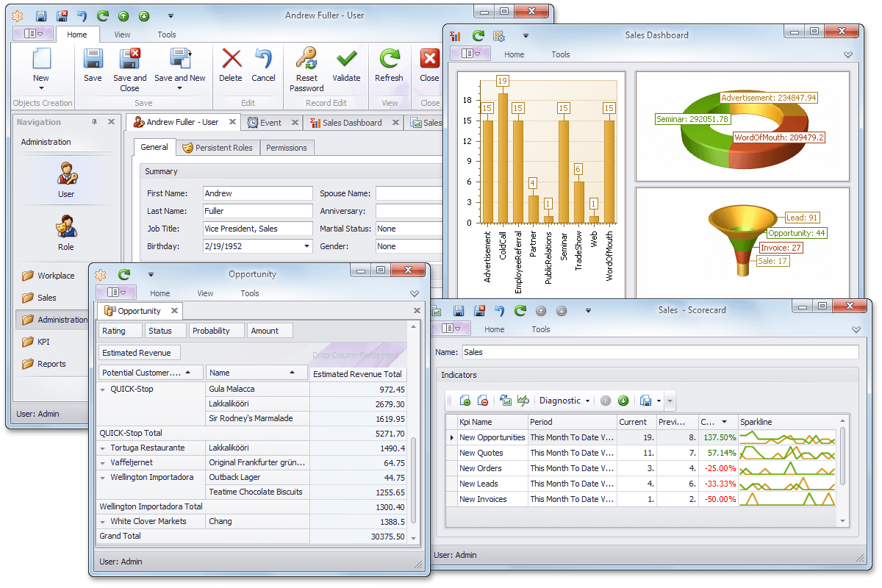Image resolution: width=882 pixels, height=588 pixels.
Task: Select the User icon in Navigation
Action: (x=66, y=175)
